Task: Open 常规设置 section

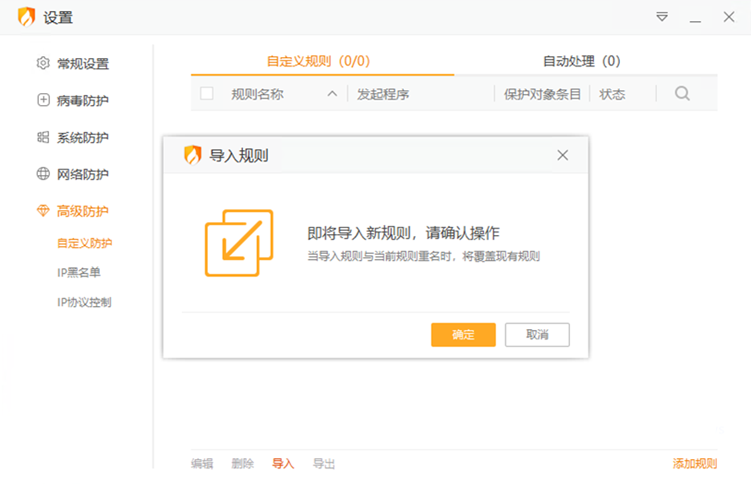Action: pyautogui.click(x=83, y=64)
